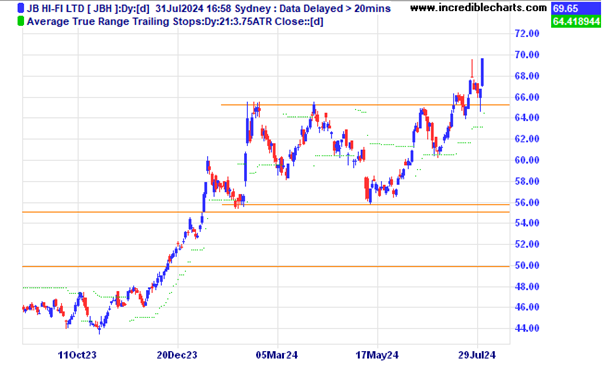The height and width of the screenshot is (365, 602).
Task: Click the 50.00 price axis label
Action: pos(527,265)
